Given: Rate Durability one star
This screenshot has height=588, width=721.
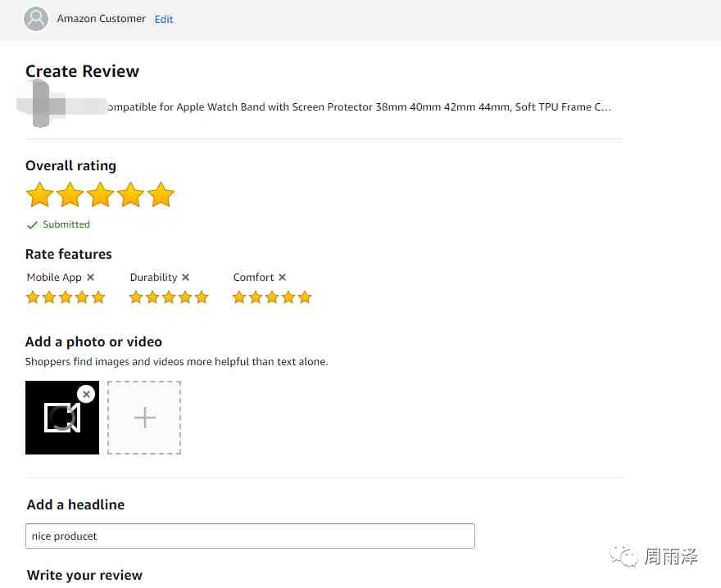Looking at the screenshot, I should click(136, 297).
